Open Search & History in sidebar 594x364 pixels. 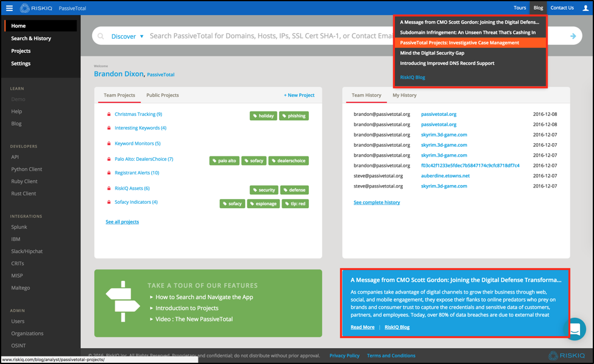(x=31, y=38)
